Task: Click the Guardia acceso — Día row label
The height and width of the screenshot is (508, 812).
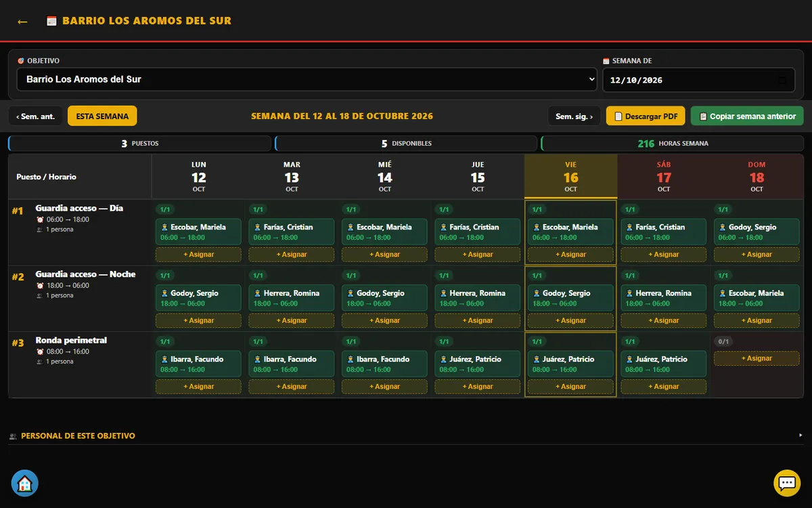Action: pyautogui.click(x=79, y=208)
